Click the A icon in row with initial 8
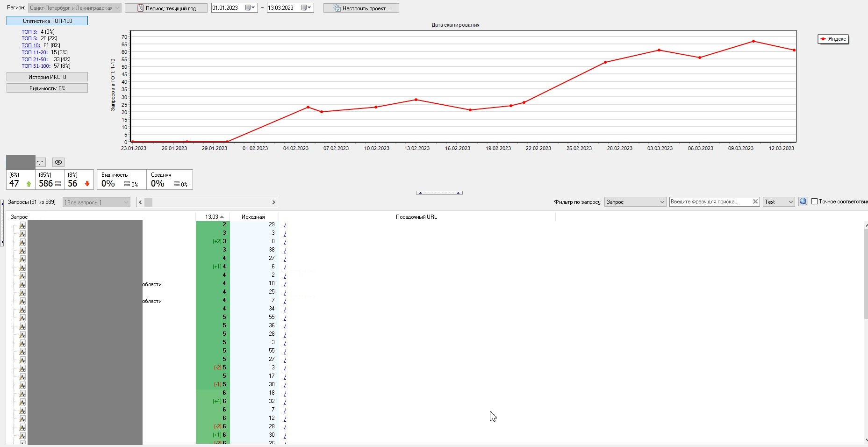The image size is (868, 447). 22,242
